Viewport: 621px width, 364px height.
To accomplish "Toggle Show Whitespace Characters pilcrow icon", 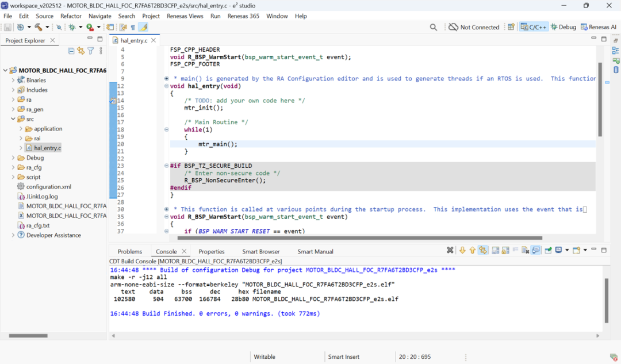I will coord(133,28).
